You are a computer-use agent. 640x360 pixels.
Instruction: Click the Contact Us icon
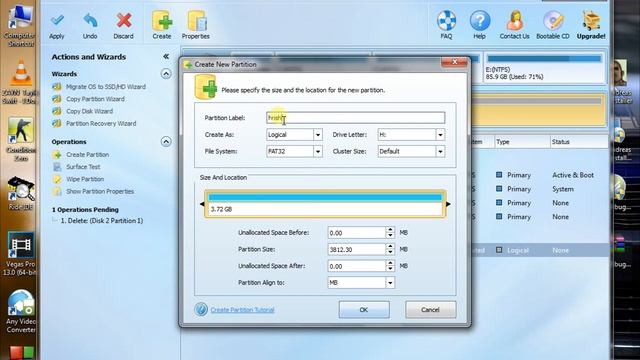tap(514, 20)
